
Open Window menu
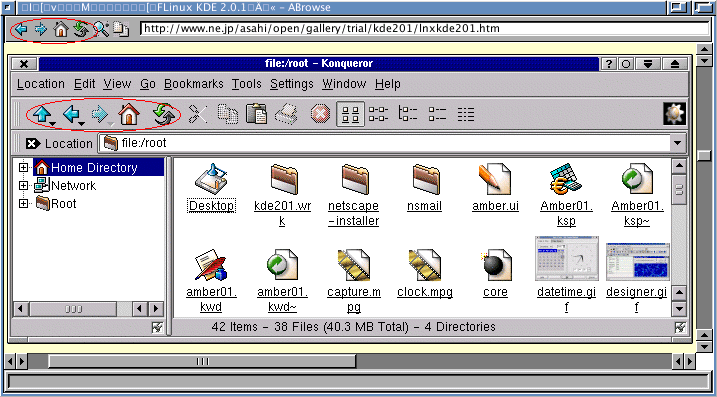pyautogui.click(x=344, y=84)
